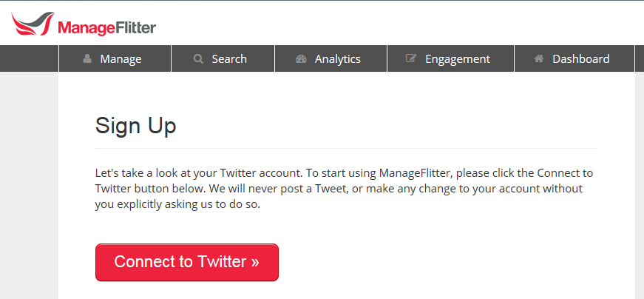Switch to the Dashboard page
Image resolution: width=644 pixels, height=299 pixels.
coord(574,58)
